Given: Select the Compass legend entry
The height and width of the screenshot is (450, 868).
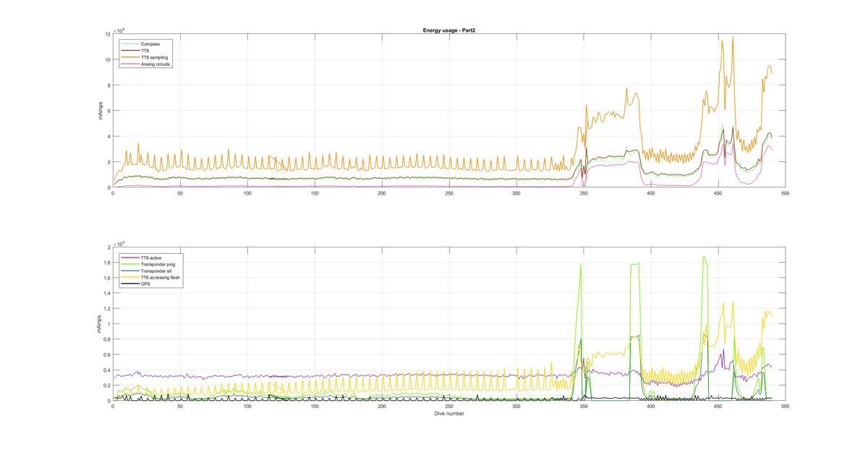Looking at the screenshot, I should (150, 44).
